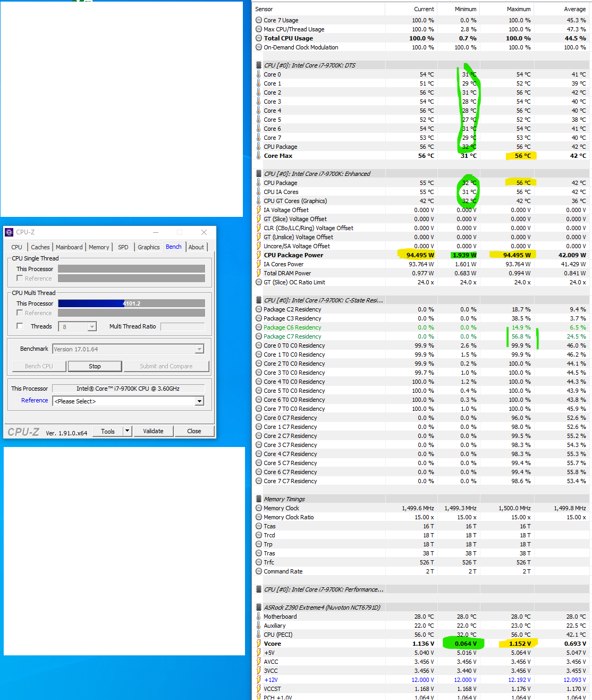Open the Tools button dropdown arrow
592x700 pixels.
(x=127, y=431)
